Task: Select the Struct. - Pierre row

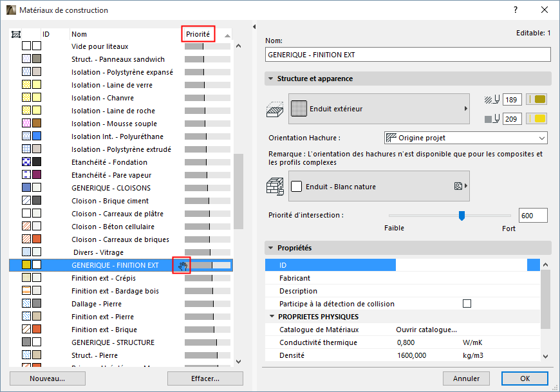Action: click(x=121, y=355)
